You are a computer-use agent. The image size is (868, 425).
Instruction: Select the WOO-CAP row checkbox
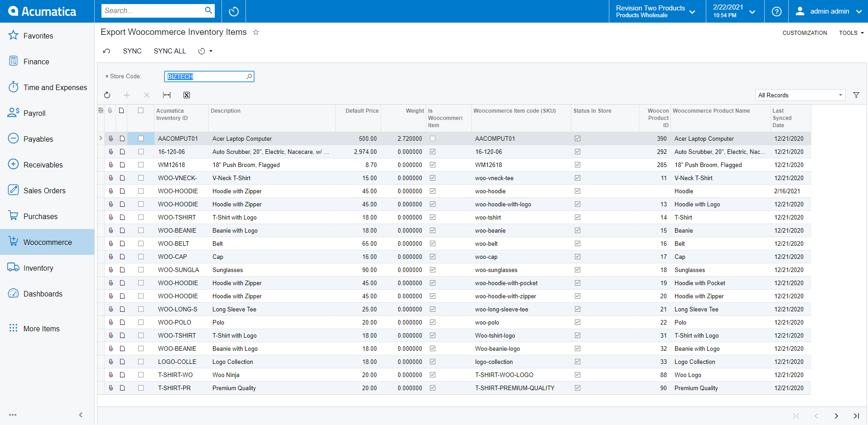(141, 257)
